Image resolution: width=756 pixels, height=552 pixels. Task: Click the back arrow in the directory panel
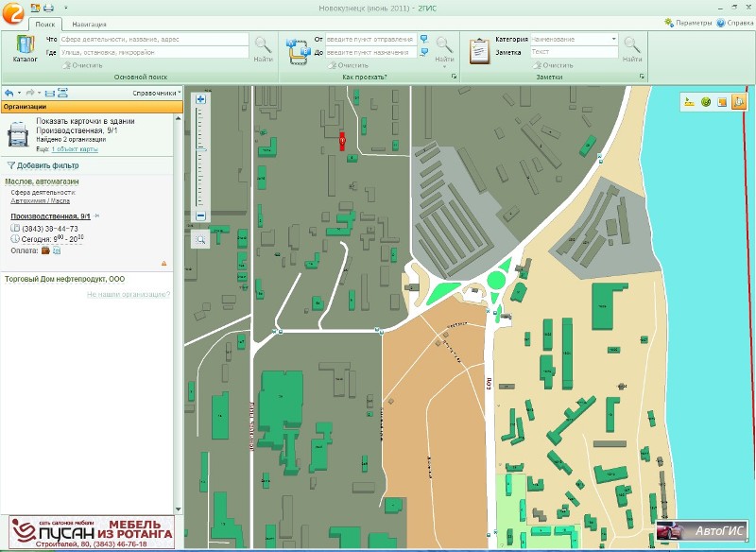9,93
